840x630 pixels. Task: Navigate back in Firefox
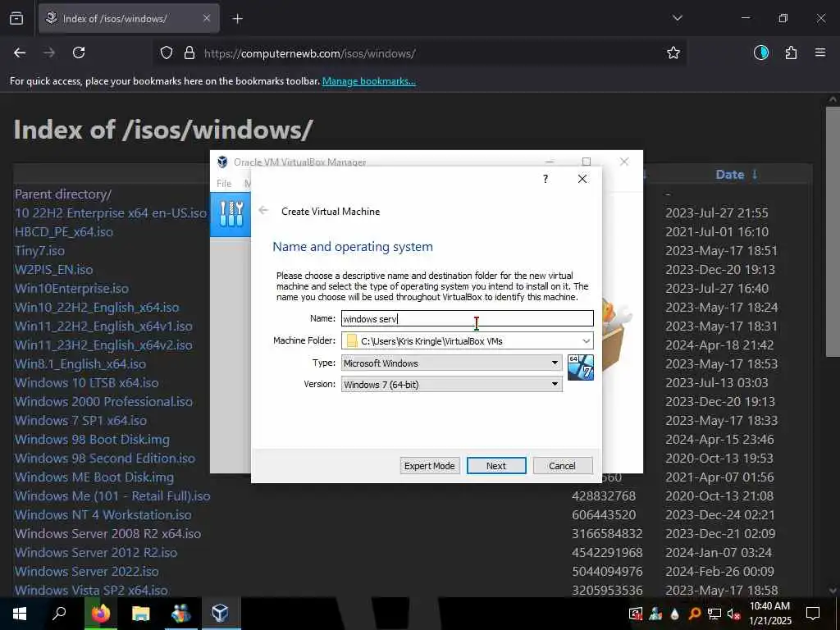tap(20, 52)
